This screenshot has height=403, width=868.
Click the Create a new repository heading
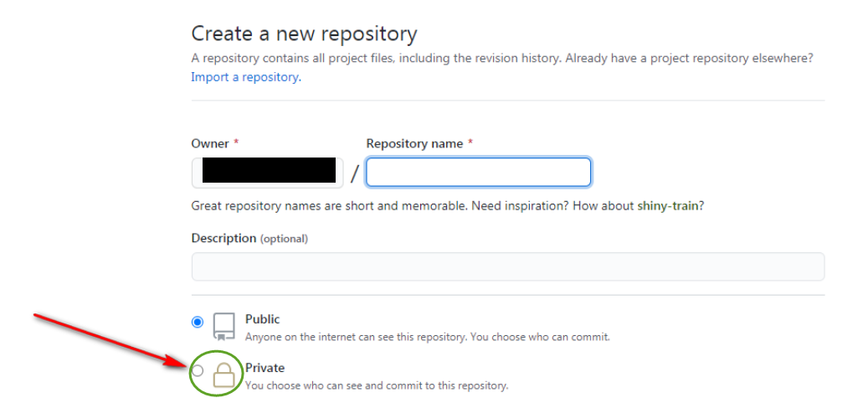pyautogui.click(x=304, y=34)
